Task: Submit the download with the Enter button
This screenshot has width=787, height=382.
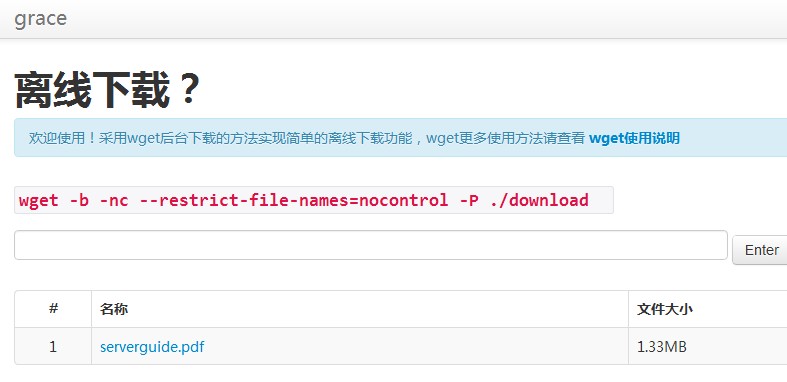Action: 761,250
